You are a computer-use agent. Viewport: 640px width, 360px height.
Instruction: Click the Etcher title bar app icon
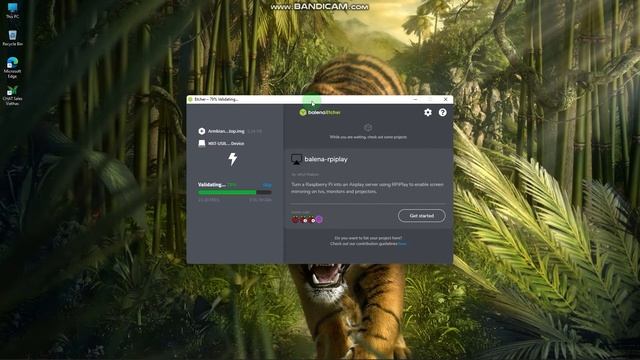[190, 99]
